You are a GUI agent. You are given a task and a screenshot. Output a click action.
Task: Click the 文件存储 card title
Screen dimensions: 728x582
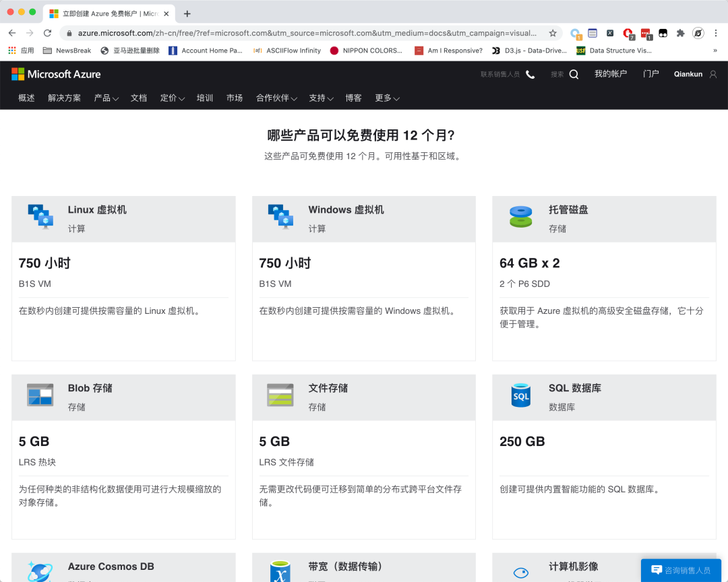[x=328, y=388]
